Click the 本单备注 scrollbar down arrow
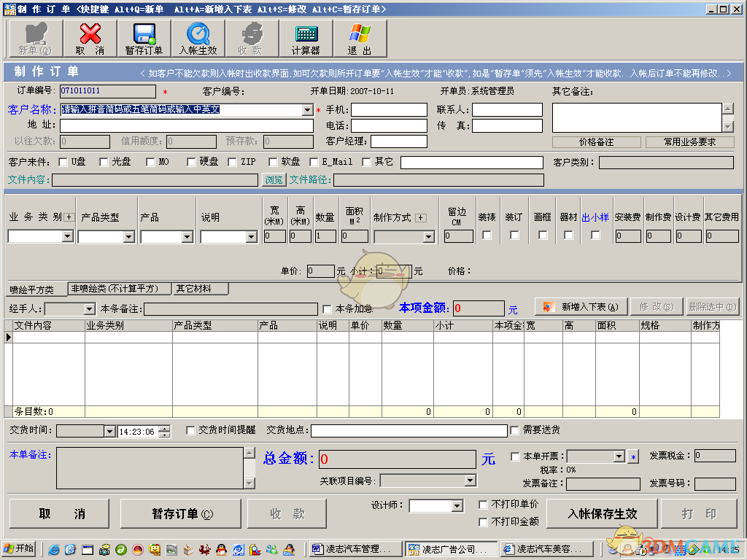The image size is (747, 560). [x=249, y=483]
